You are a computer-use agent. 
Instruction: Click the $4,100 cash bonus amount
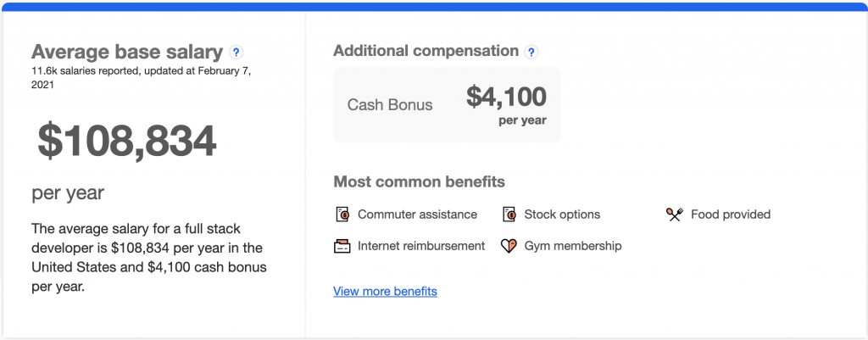[x=506, y=98]
